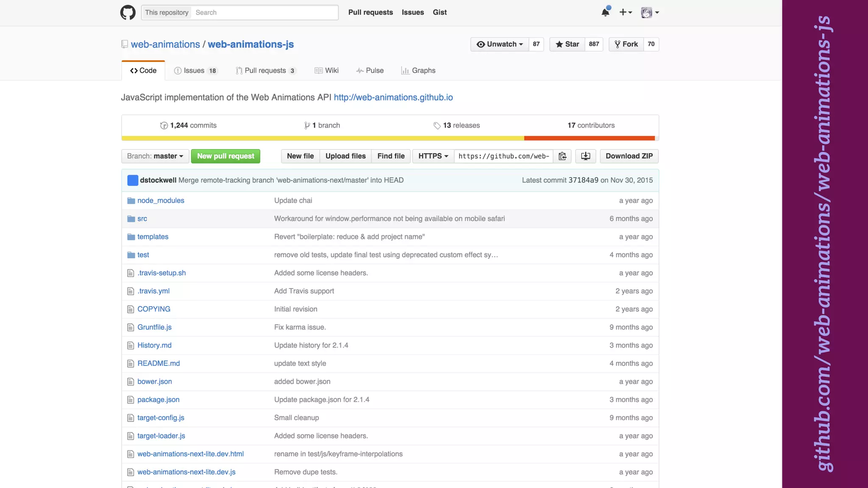
Task: Click orange-red segment of language bar
Action: tap(590, 138)
